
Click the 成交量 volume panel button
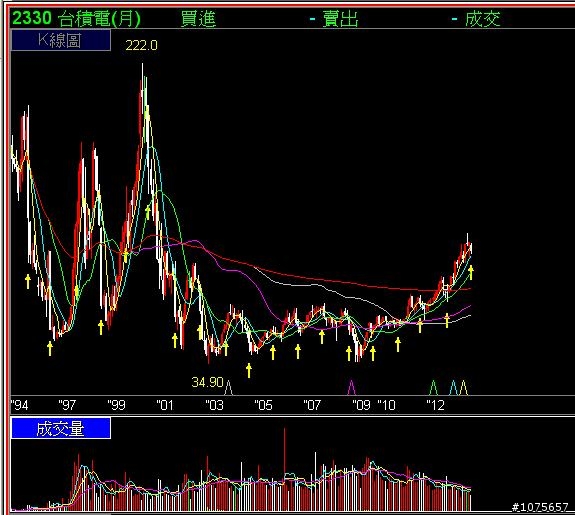point(61,428)
